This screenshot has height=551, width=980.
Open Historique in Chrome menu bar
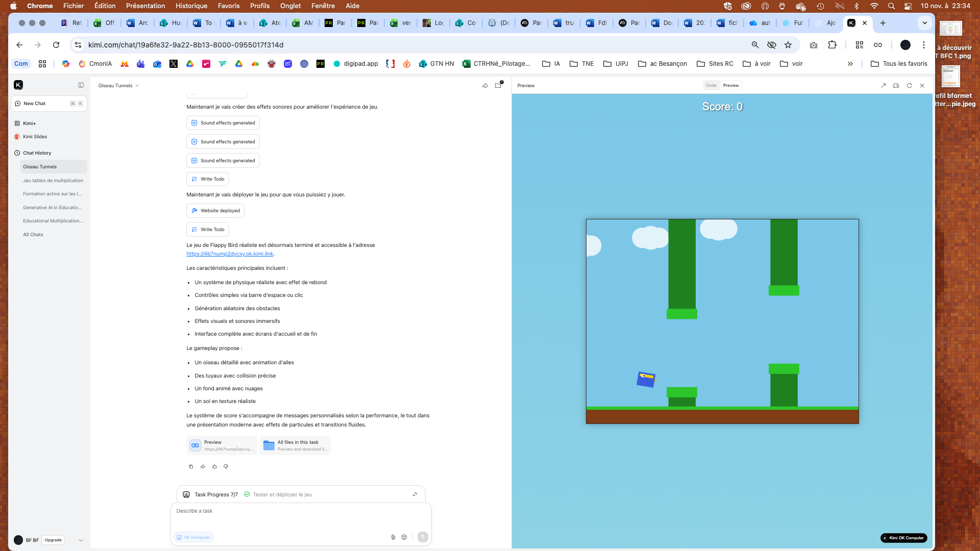click(191, 6)
